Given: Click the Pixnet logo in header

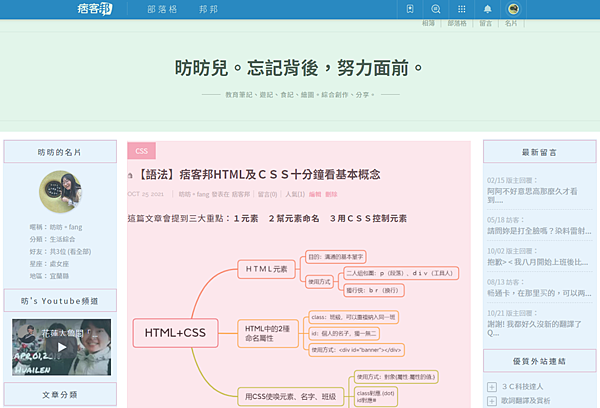Looking at the screenshot, I should 95,9.
